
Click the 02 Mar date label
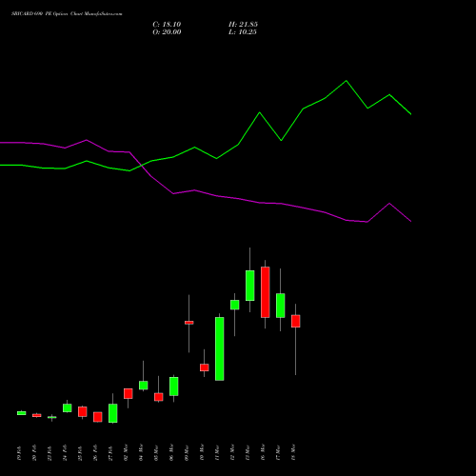coord(126,452)
